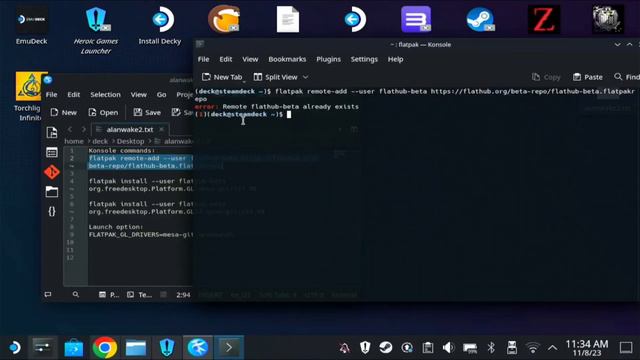Image resolution: width=640 pixels, height=360 pixels.
Task: Open the red Z desktop icon
Action: pos(544,19)
